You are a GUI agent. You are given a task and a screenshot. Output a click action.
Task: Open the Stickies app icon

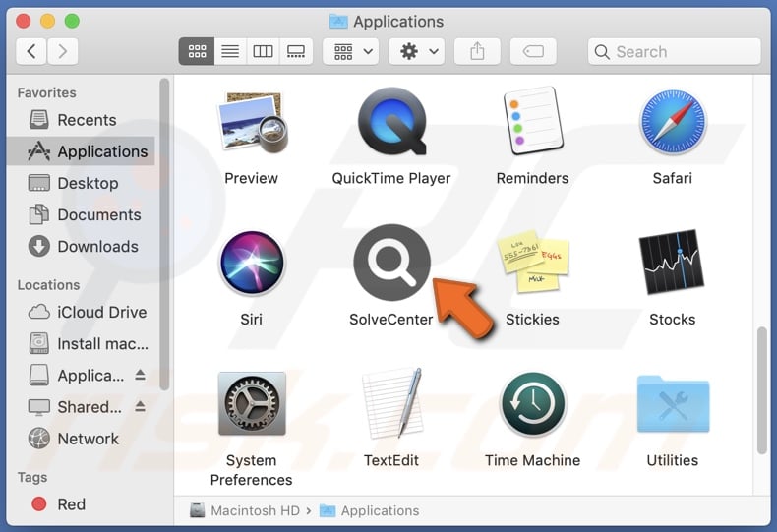[x=533, y=261]
